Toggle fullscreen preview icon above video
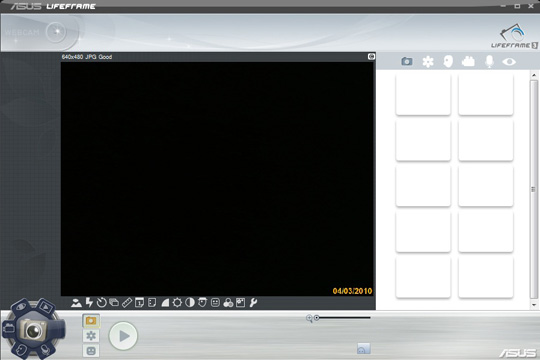This screenshot has width=540, height=360. pos(371,56)
